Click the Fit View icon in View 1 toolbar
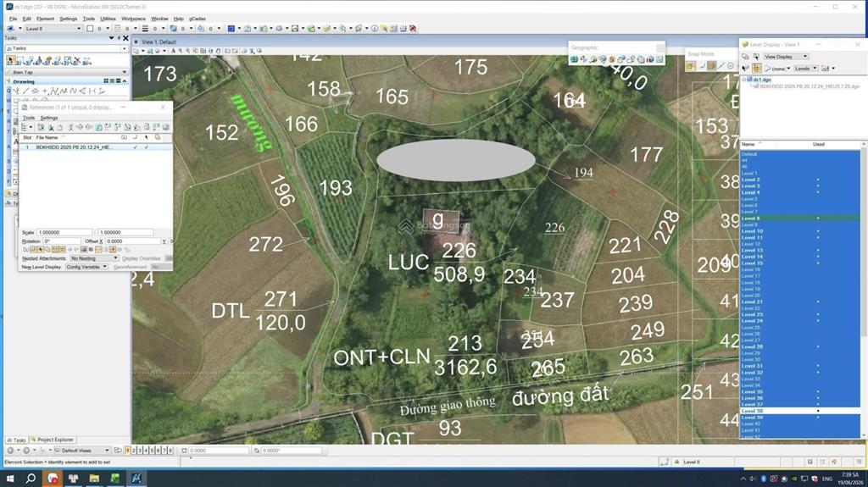 (x=203, y=51)
